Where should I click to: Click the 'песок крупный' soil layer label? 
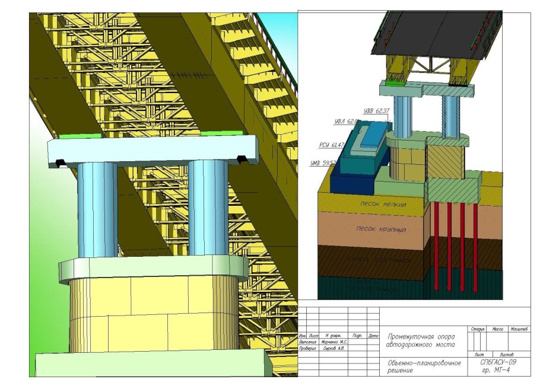[x=381, y=229]
